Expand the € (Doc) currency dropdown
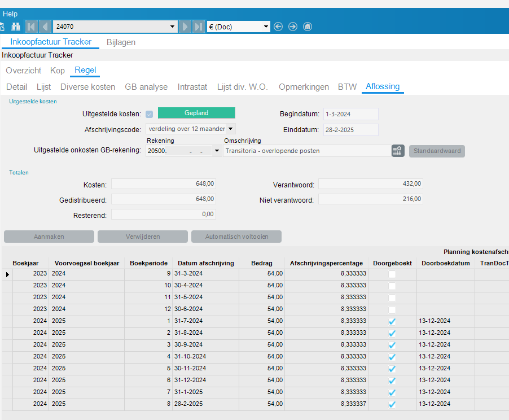This screenshot has height=420, width=509. tap(266, 27)
